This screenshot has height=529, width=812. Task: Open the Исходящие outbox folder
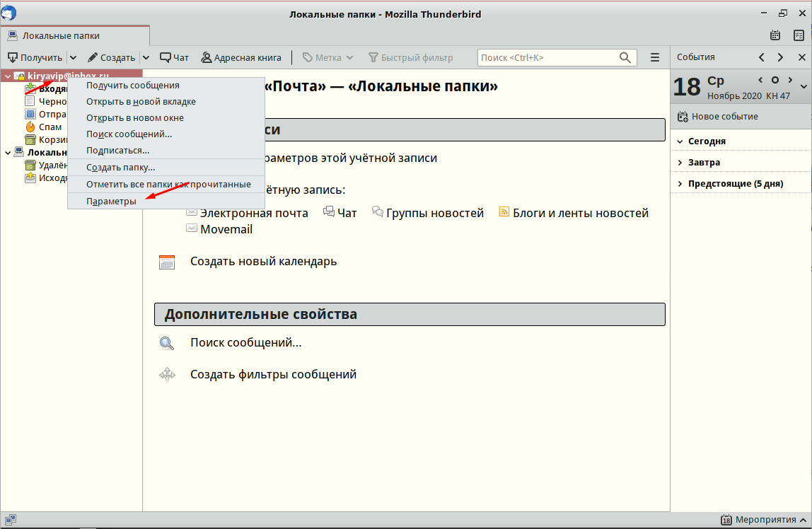[46, 178]
